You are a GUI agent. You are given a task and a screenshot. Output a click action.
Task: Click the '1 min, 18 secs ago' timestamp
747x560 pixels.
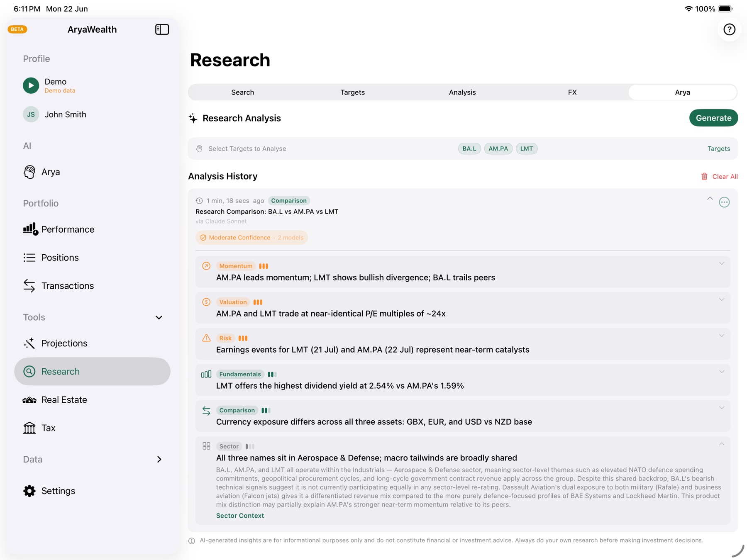[235, 201]
